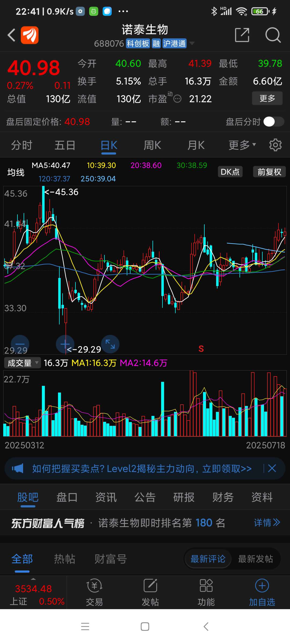
Task: Tap the 东方财富人气榜 label
Action: click(x=48, y=523)
